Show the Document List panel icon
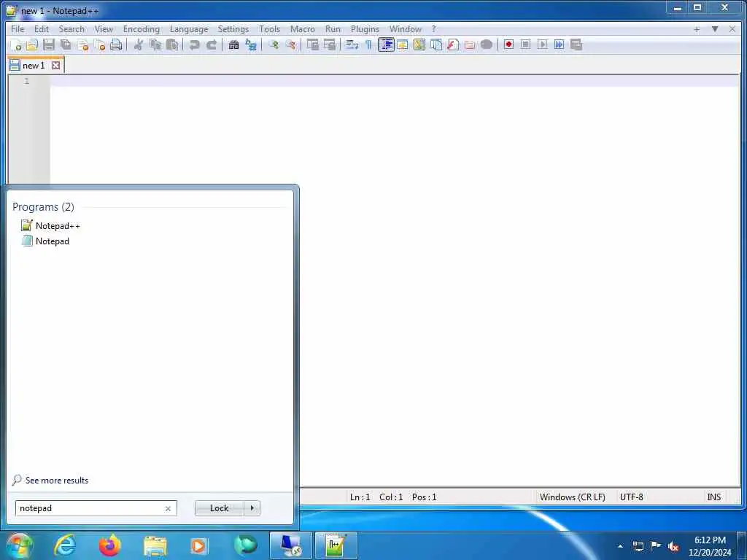The width and height of the screenshot is (747, 560). (436, 44)
